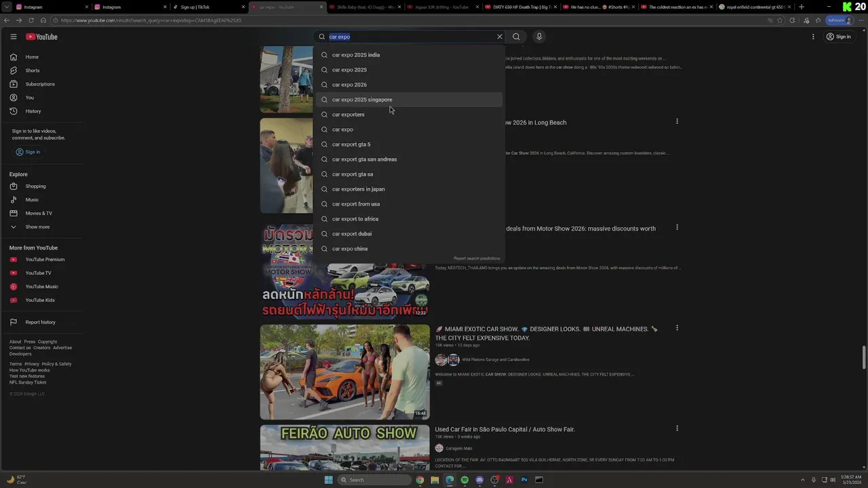Start voice search with the microphone
The image size is (868, 488).
(x=539, y=37)
